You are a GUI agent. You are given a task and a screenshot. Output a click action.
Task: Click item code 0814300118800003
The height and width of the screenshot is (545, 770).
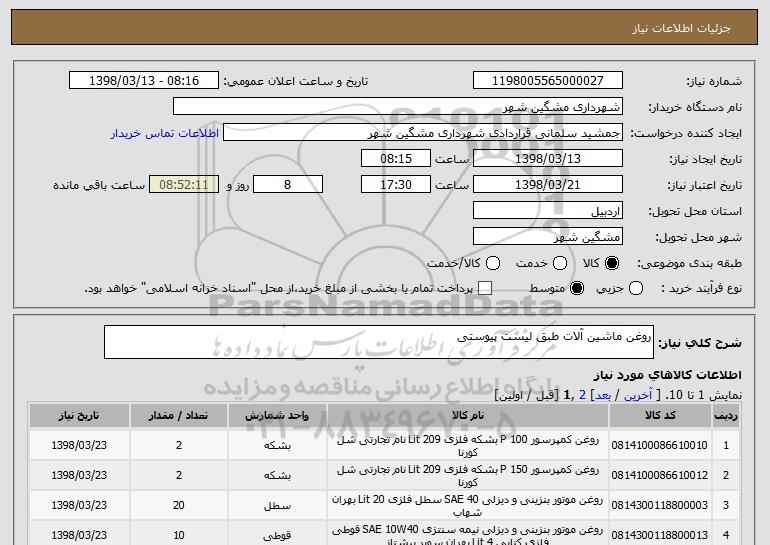coord(660,505)
